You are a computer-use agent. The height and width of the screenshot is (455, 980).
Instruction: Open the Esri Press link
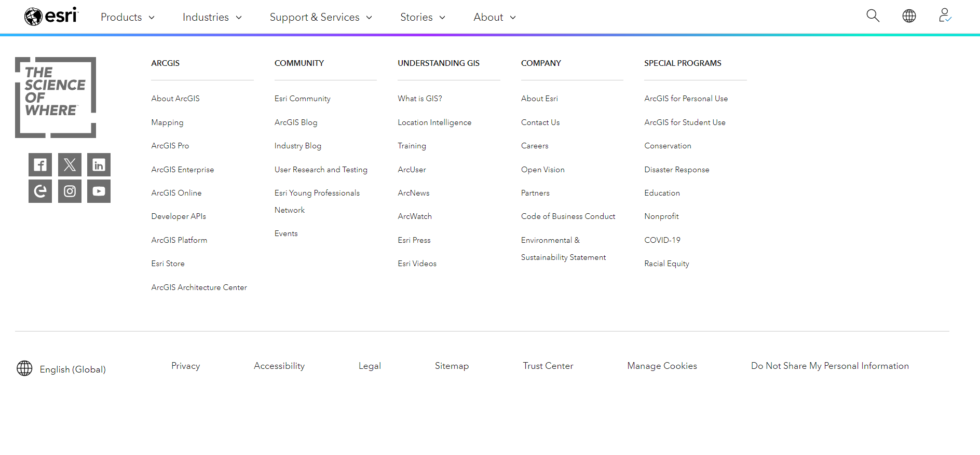point(414,240)
